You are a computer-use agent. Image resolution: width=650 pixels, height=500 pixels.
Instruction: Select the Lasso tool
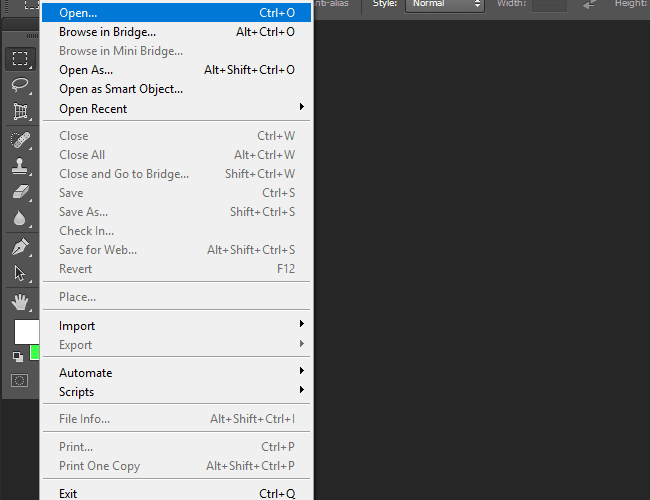point(20,85)
